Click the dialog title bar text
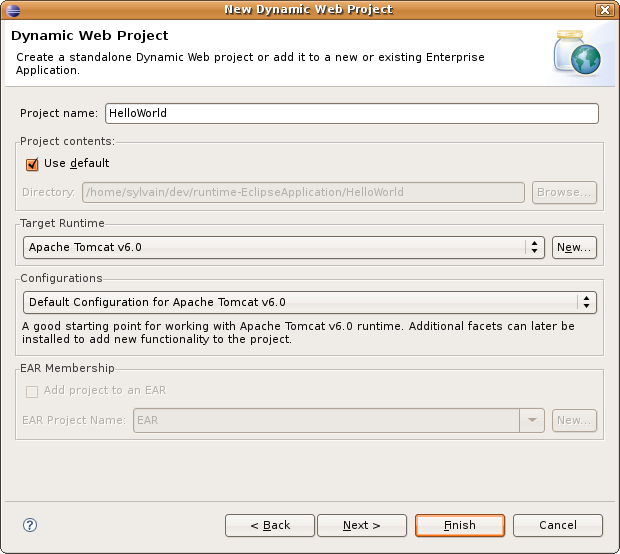The width and height of the screenshot is (620, 554). tap(309, 10)
